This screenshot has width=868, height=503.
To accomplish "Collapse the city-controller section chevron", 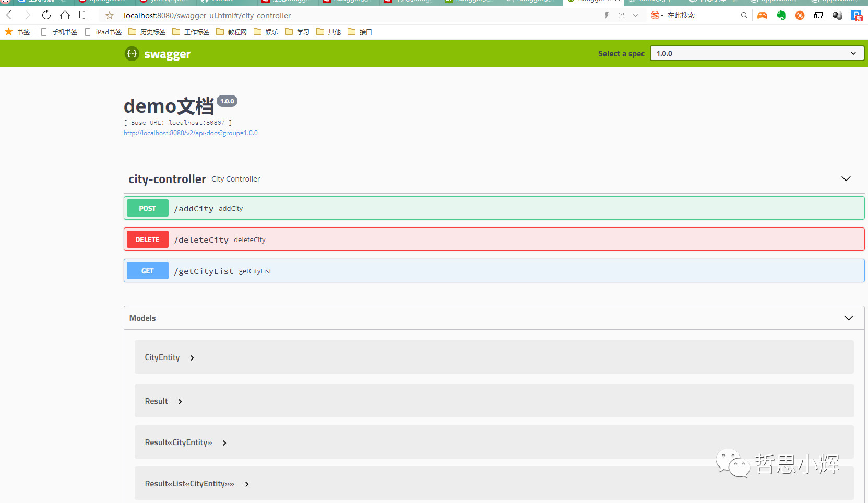I will (x=846, y=179).
